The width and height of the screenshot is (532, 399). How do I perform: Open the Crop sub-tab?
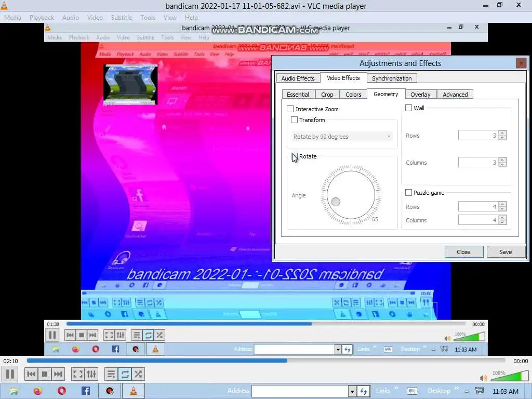pyautogui.click(x=327, y=95)
